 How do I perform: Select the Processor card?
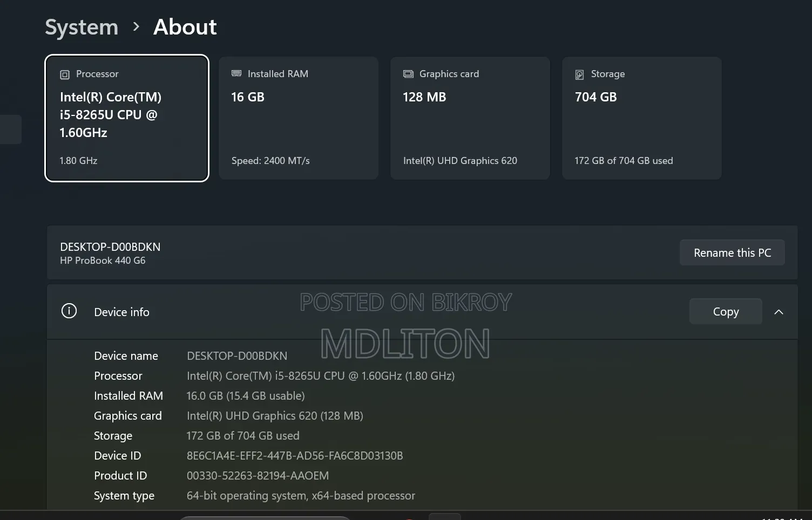[x=127, y=118]
